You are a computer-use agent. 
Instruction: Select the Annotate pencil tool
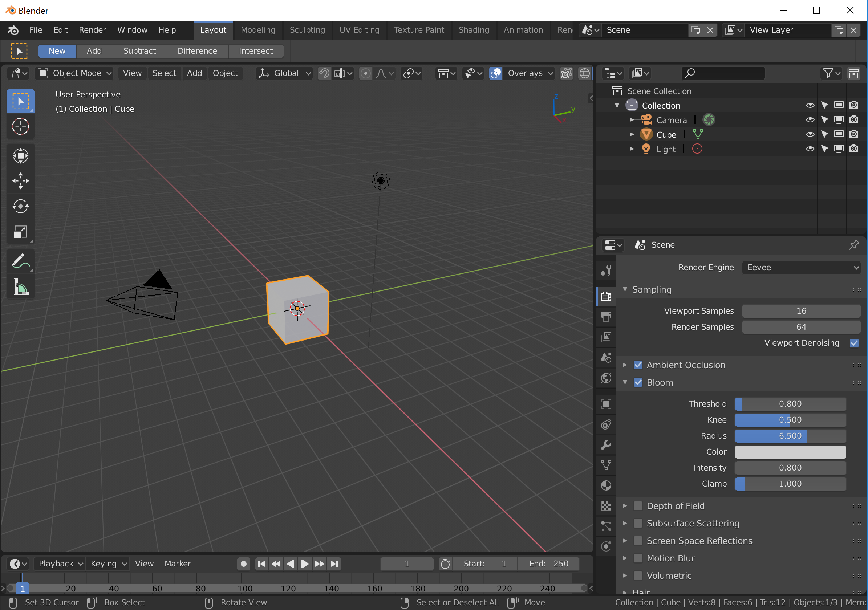20,261
